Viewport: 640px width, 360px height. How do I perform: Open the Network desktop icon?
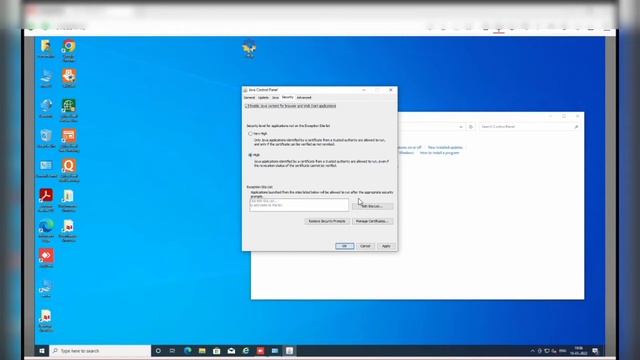pos(46,108)
